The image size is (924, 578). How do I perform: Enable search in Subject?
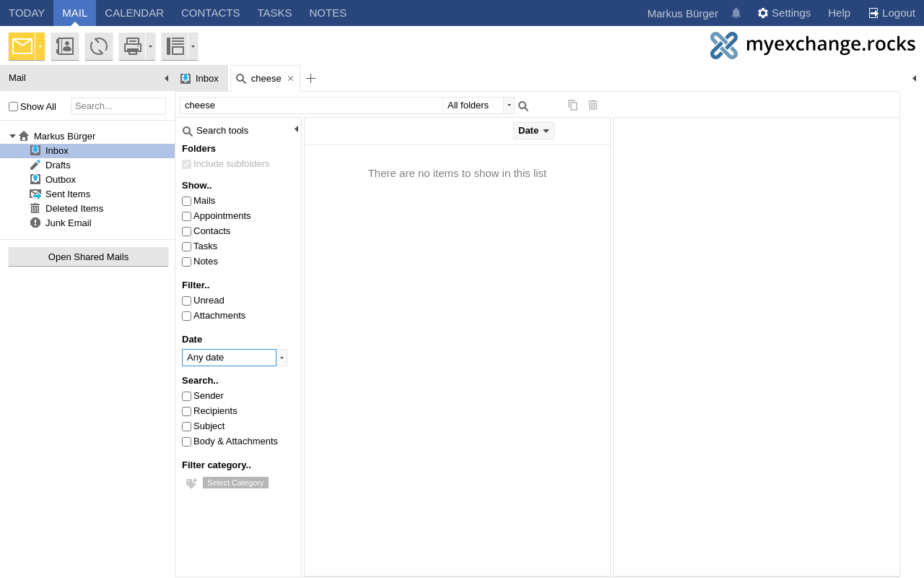tap(186, 427)
